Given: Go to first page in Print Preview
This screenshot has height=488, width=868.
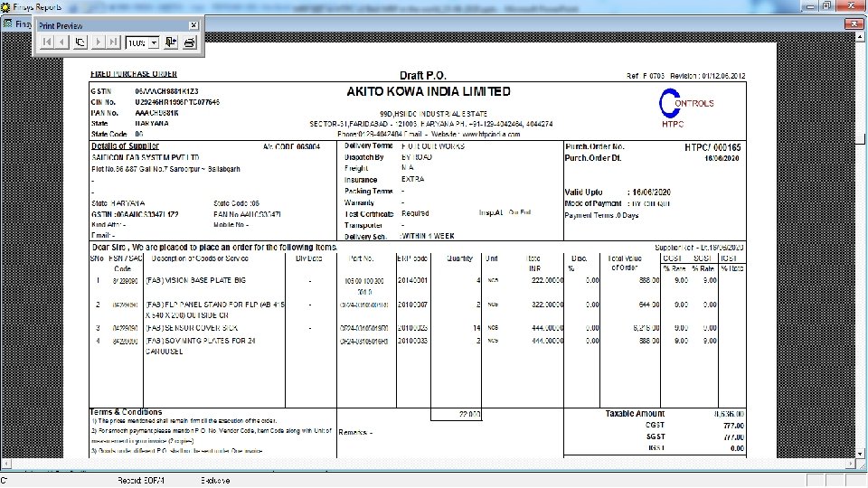Looking at the screenshot, I should [x=47, y=42].
